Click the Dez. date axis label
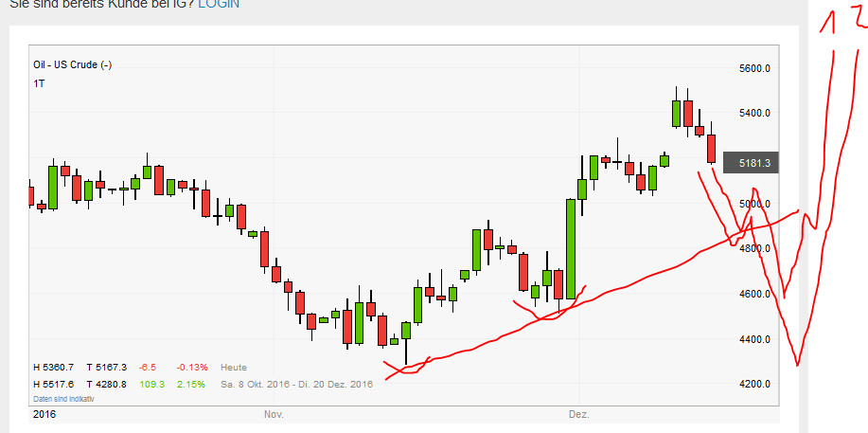 pos(579,414)
